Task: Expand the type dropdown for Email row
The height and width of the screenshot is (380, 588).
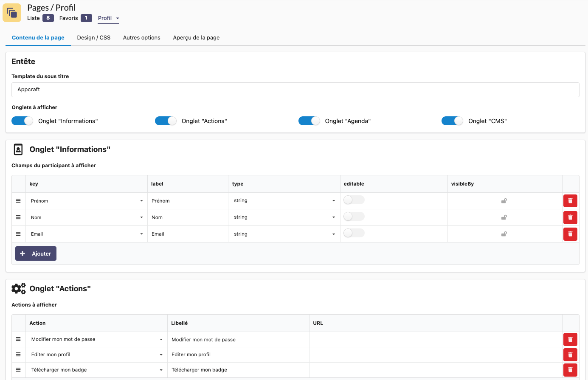Action: point(284,234)
